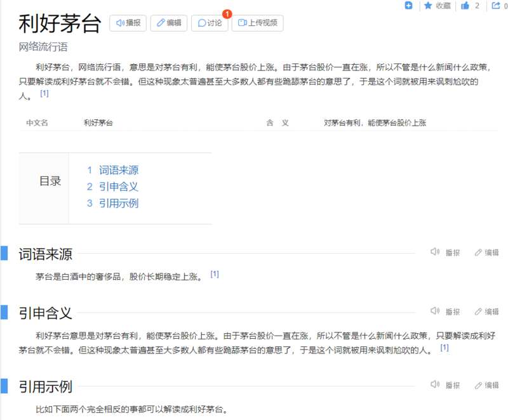Jump to 引用示例 in the table of contents
The image size is (508, 420).
click(119, 203)
